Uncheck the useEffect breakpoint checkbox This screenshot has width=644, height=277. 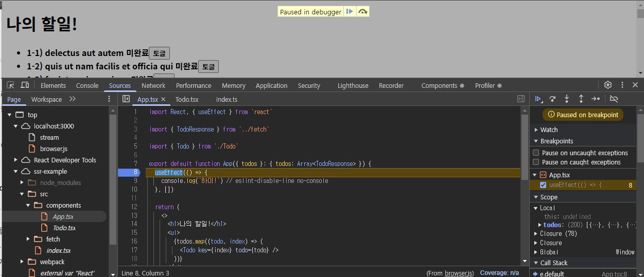pos(543,185)
